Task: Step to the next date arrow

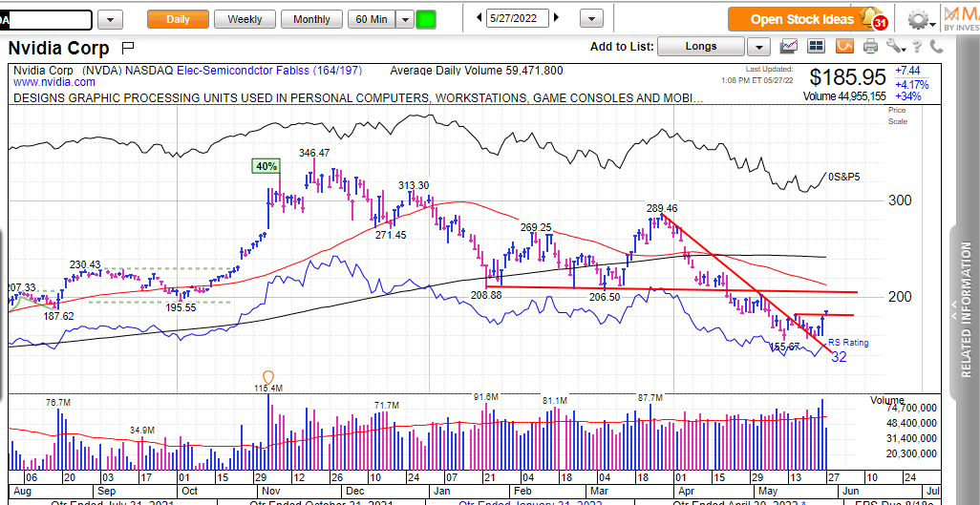Action: click(x=556, y=18)
